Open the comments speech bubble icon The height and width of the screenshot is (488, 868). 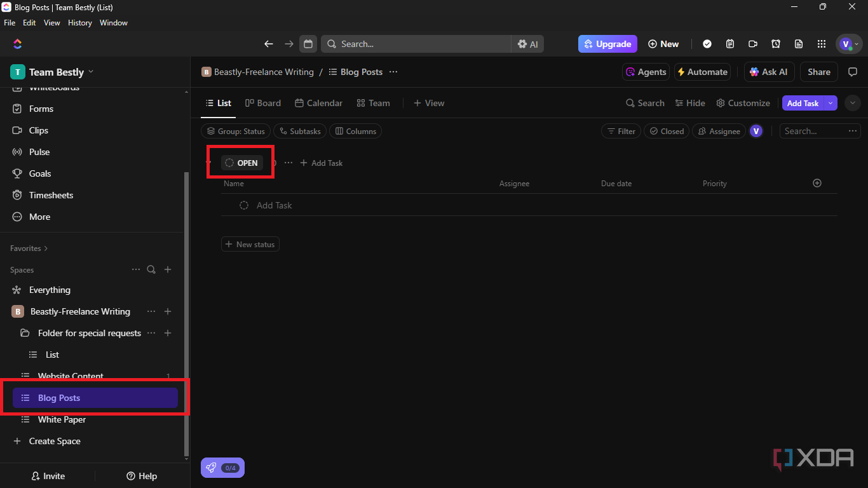853,72
